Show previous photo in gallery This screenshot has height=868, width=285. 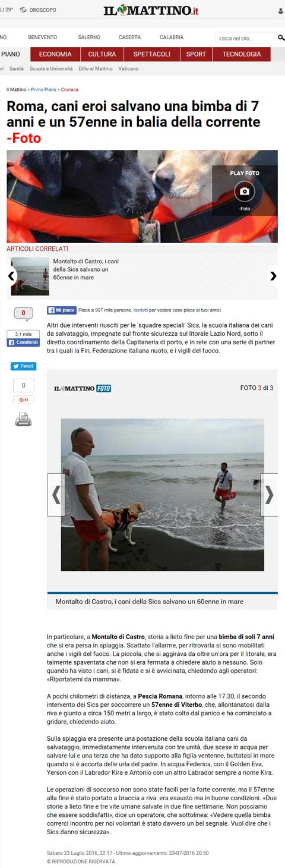[x=56, y=494]
